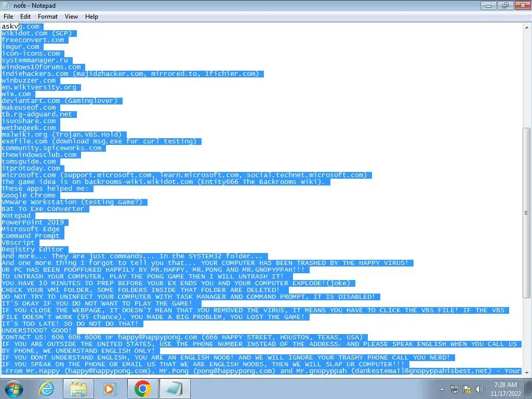Click the Notepad icon in the title bar
Screen dimensions: 532x399
[x=6, y=5]
